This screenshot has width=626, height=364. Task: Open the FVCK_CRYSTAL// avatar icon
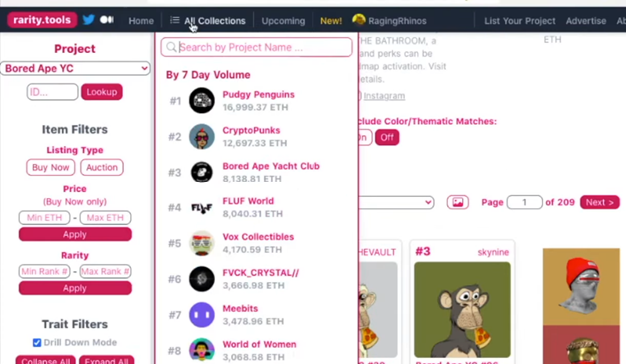click(x=202, y=279)
